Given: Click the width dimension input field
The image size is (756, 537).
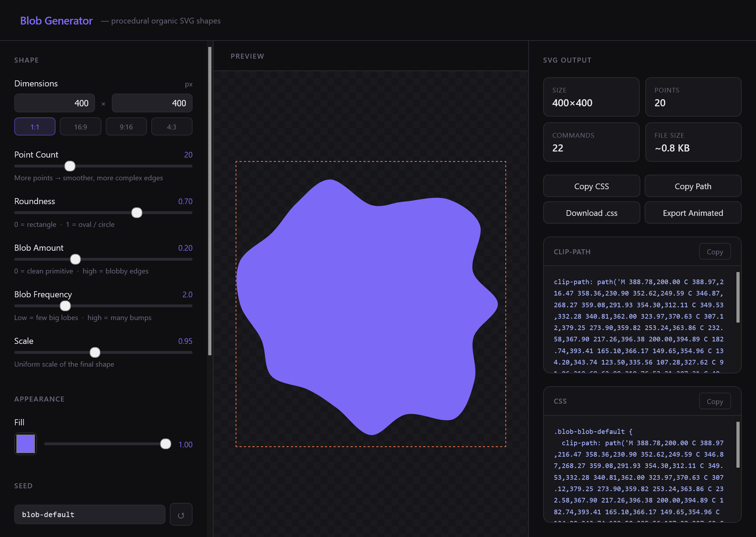Looking at the screenshot, I should click(54, 103).
